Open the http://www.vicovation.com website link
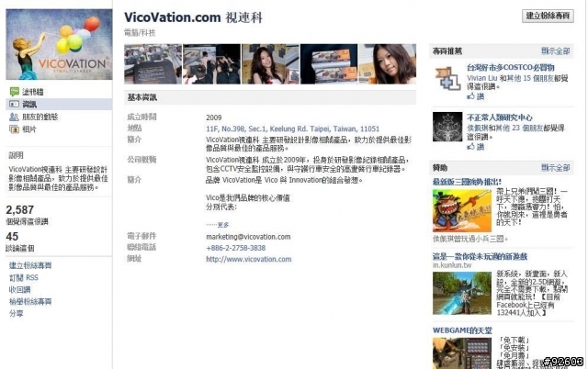588x369 pixels. click(x=249, y=259)
